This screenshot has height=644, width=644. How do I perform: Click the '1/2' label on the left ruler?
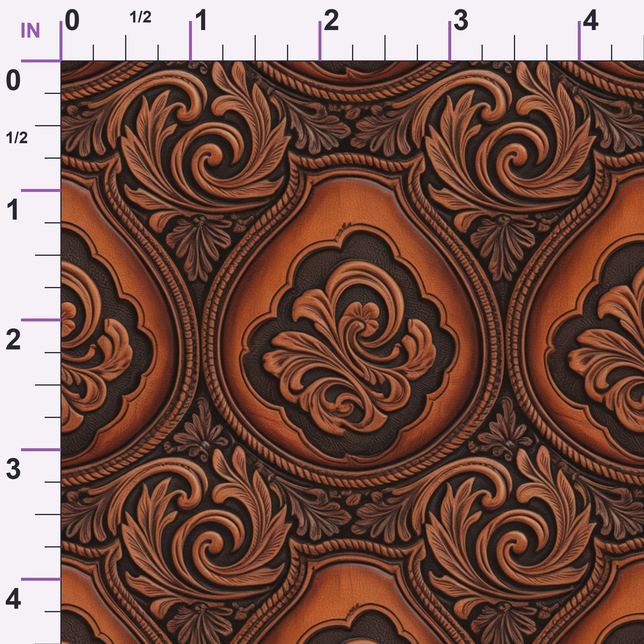click(17, 138)
